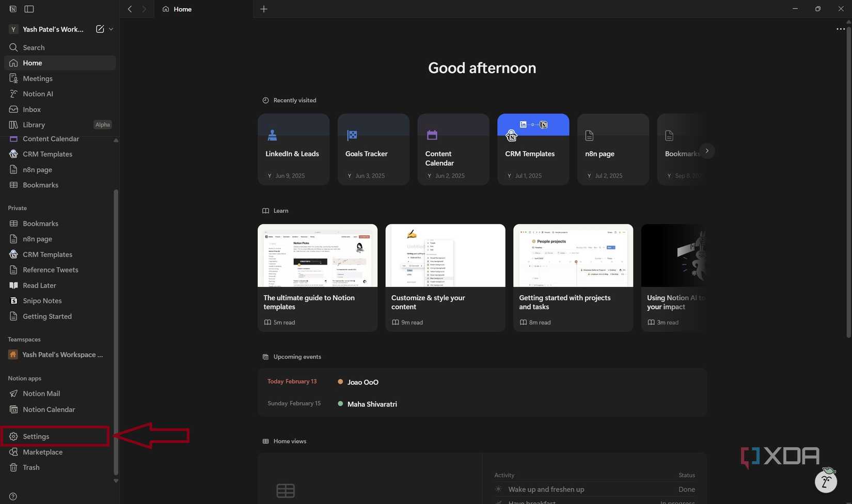This screenshot has height=504, width=852.
Task: Open Settings in the sidebar
Action: 36,436
